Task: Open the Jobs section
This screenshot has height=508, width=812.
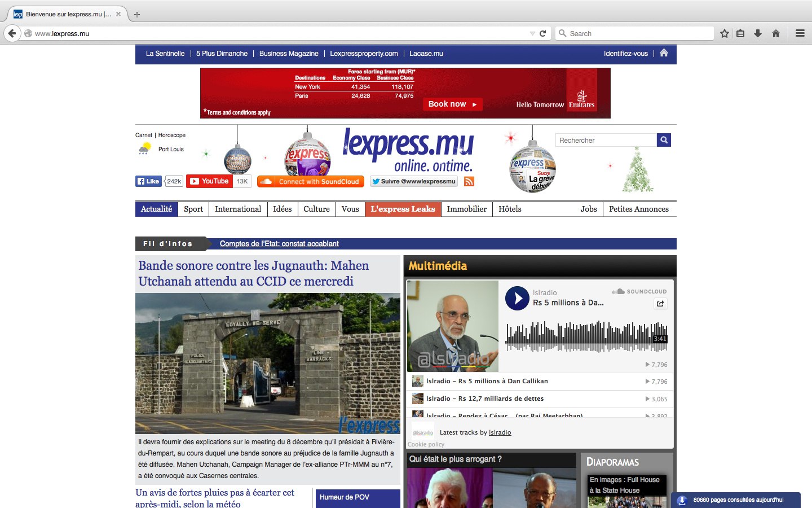Action: click(x=589, y=209)
